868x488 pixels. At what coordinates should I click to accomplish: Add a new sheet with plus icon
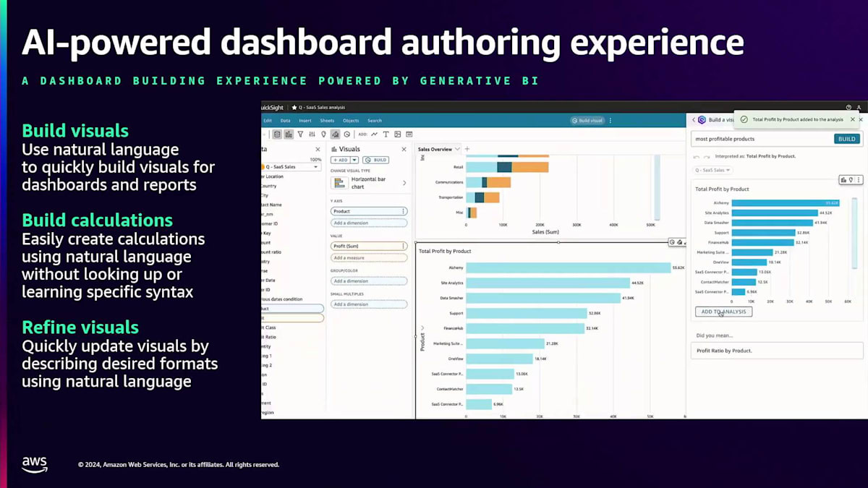tap(467, 149)
